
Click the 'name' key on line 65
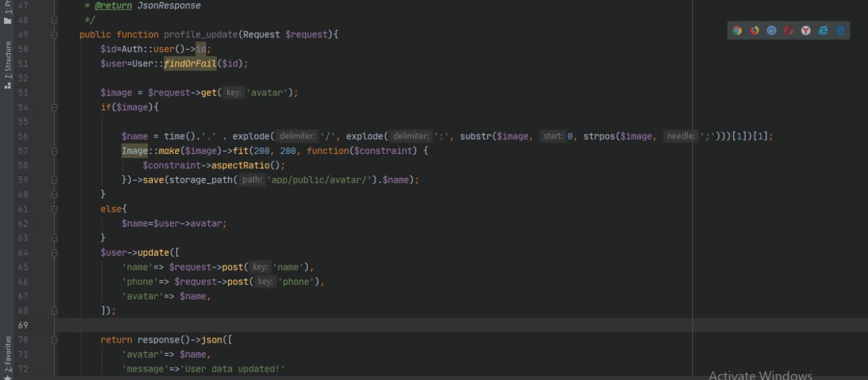138,267
